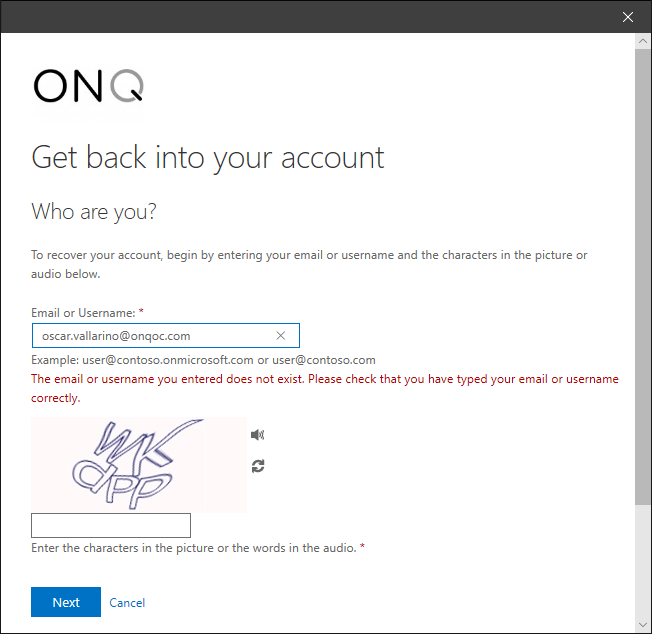Click the distorted captcha picture
Screen dimensions: 652x634
coord(139,464)
